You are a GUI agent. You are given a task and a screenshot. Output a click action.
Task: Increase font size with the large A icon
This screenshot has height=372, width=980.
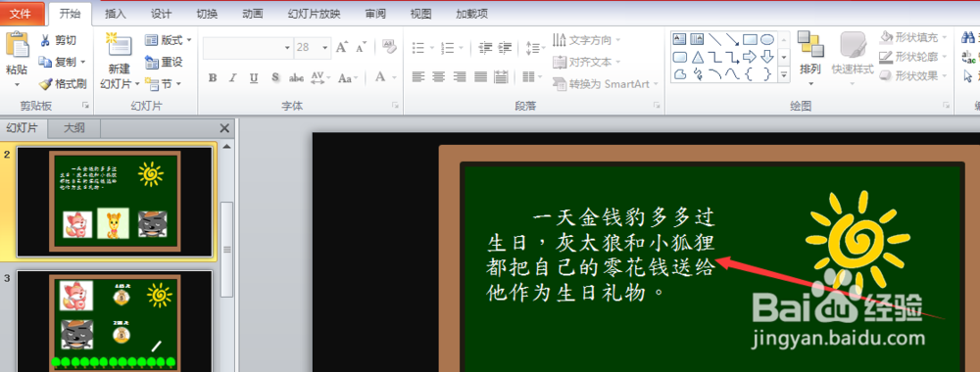(x=341, y=47)
